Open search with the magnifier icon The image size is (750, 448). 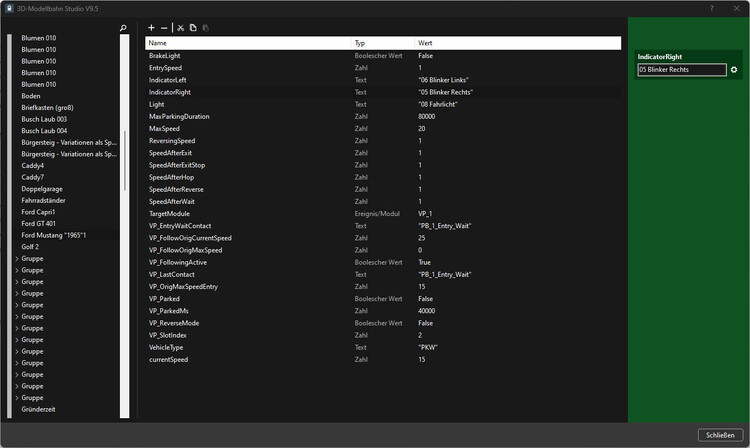[123, 28]
